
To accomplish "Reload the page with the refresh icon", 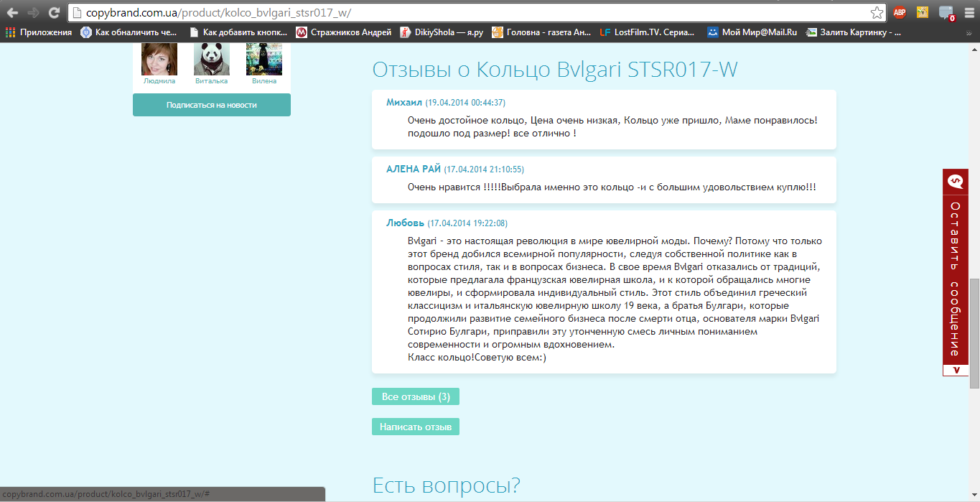I will pyautogui.click(x=54, y=12).
